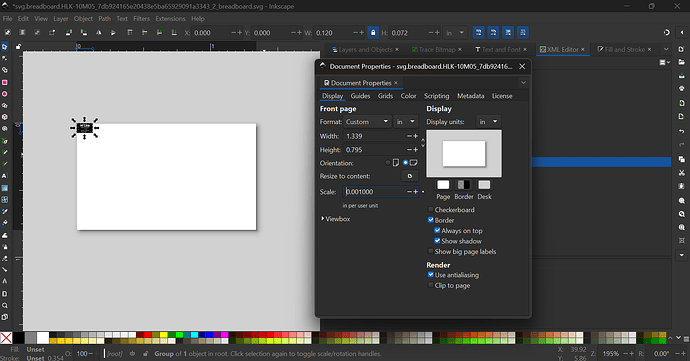690x361 pixels.
Task: Close the Document Properties dialog window
Action: tap(522, 66)
